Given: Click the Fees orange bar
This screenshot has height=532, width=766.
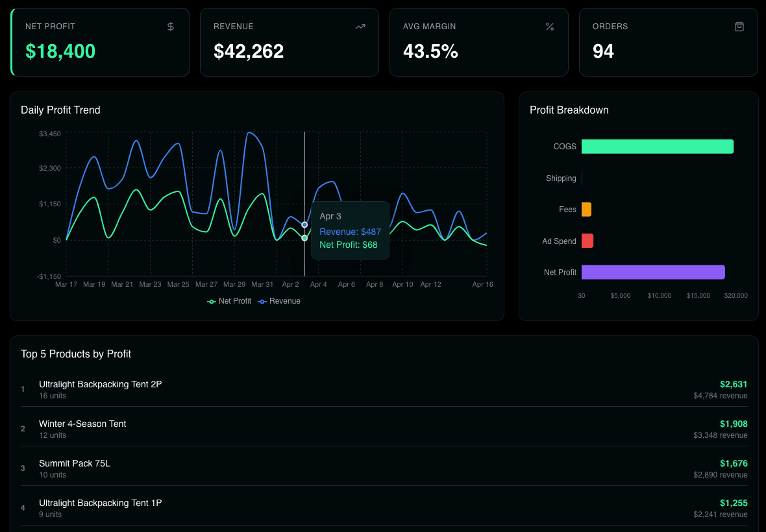Looking at the screenshot, I should (x=586, y=210).
